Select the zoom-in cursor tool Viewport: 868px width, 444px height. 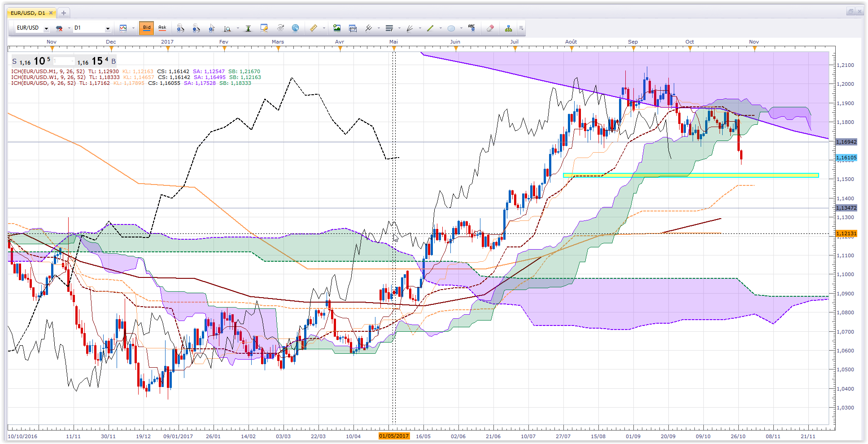click(x=212, y=28)
